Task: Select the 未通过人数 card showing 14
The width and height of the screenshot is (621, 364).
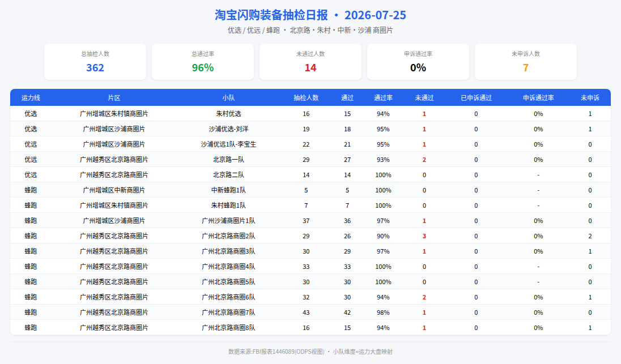Action: (310, 62)
